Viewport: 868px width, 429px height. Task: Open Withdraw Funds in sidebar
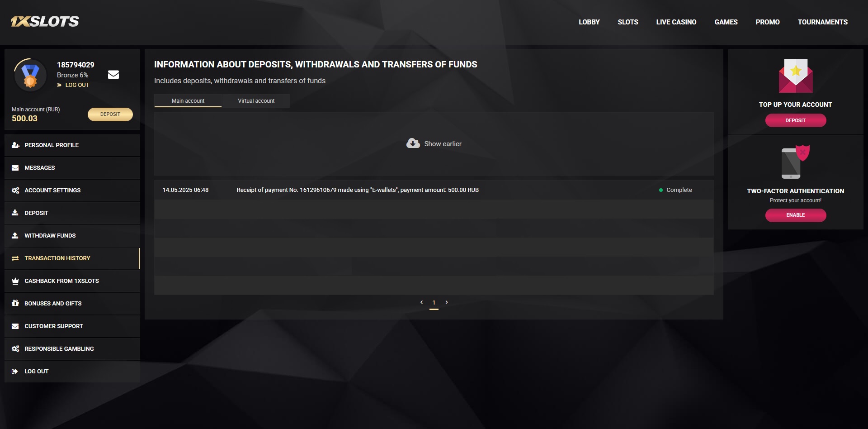pos(72,236)
